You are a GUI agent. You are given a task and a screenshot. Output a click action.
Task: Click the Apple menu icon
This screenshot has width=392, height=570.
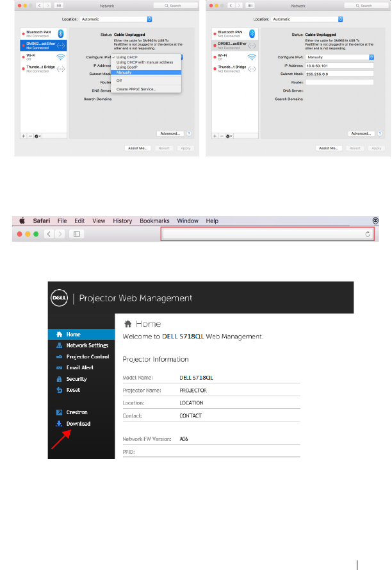point(22,221)
